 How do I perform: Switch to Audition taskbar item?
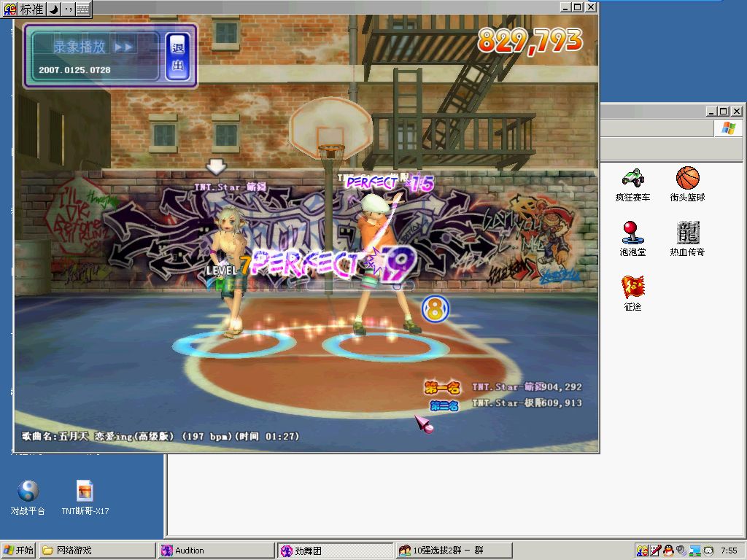(x=216, y=551)
